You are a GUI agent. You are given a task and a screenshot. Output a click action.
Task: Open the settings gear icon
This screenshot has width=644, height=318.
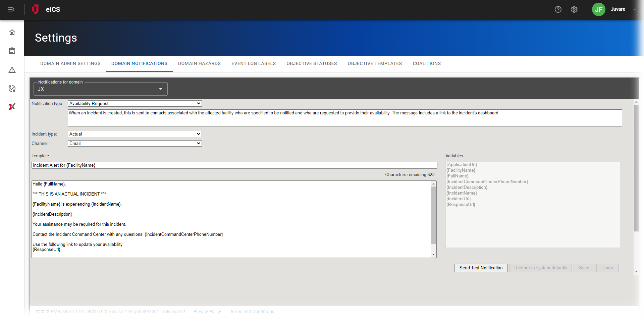[x=574, y=9]
